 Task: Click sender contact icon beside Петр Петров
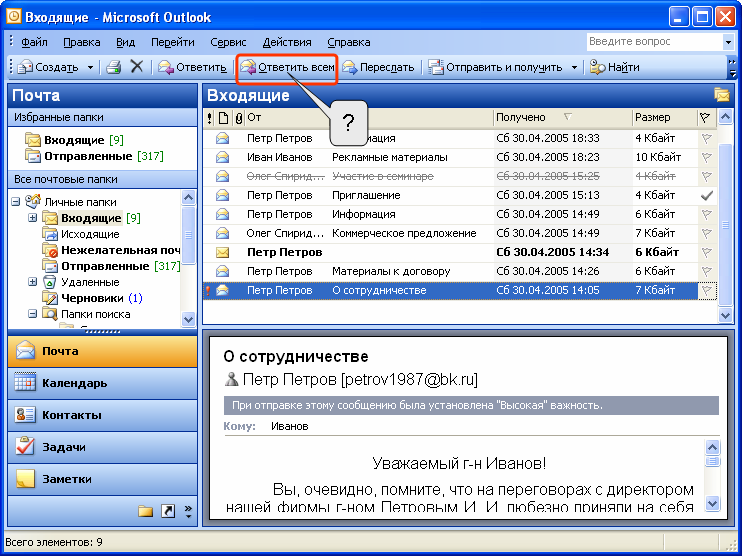point(231,379)
